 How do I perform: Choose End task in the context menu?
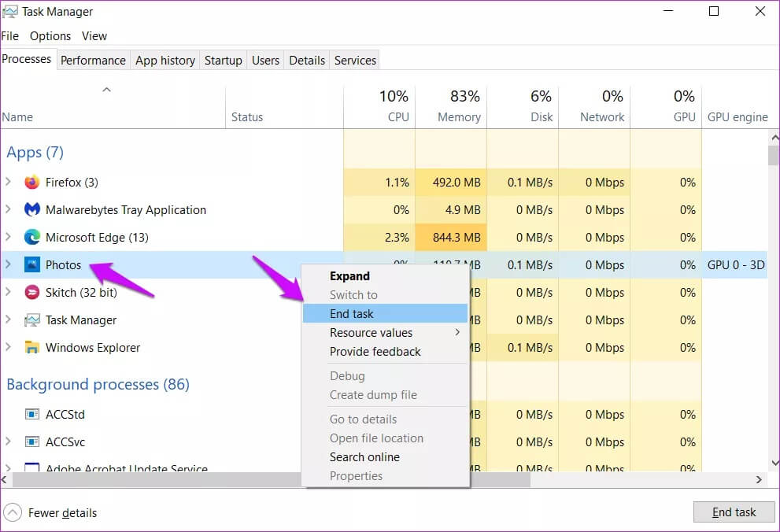point(385,314)
